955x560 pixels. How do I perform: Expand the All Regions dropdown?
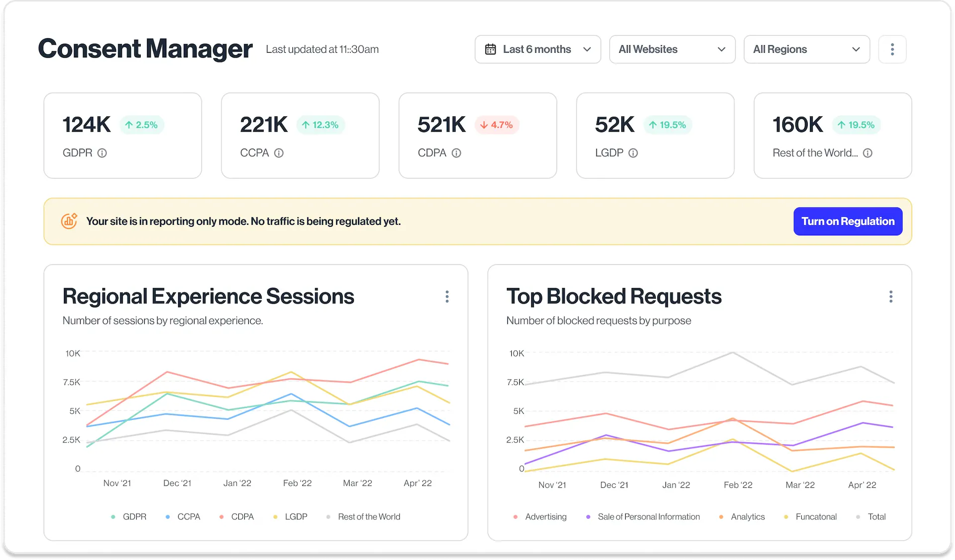(806, 49)
